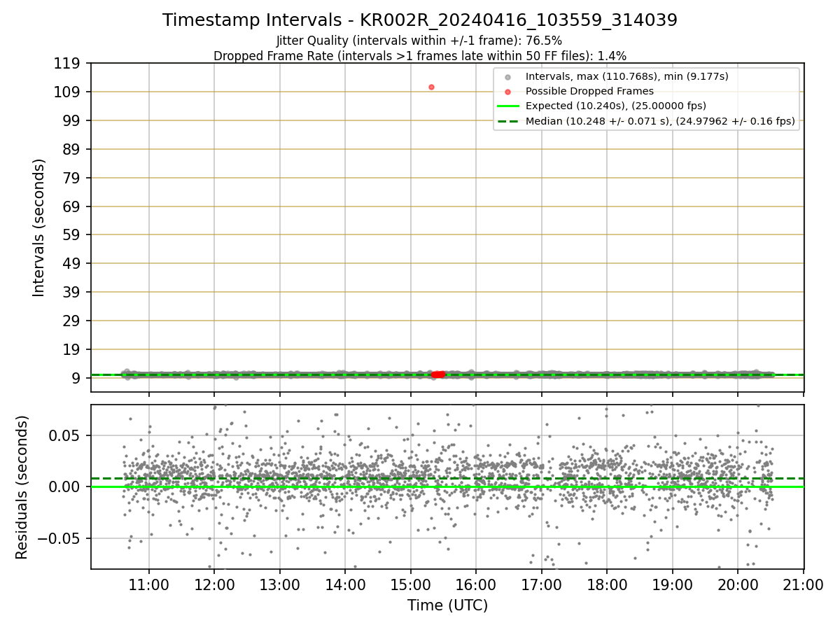This screenshot has height=630, width=840.
Task: Click the x-axis tick label '19:00'
Action: (x=673, y=584)
